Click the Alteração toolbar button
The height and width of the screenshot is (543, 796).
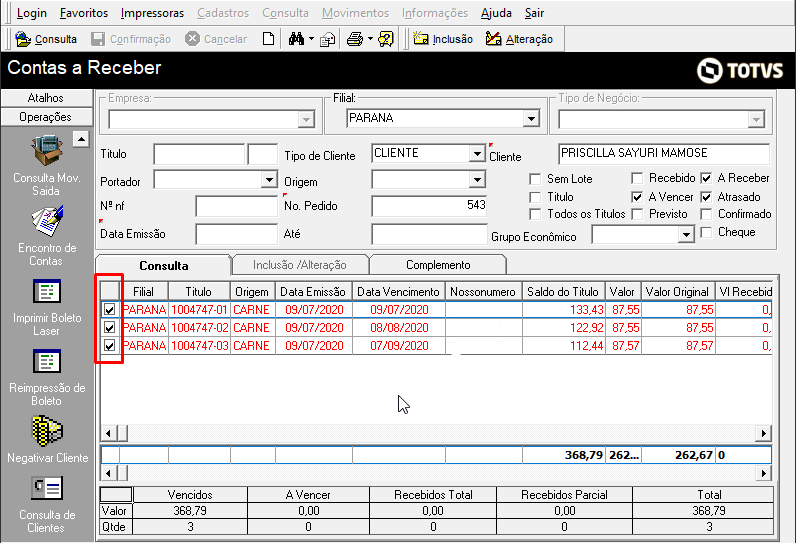pyautogui.click(x=519, y=39)
